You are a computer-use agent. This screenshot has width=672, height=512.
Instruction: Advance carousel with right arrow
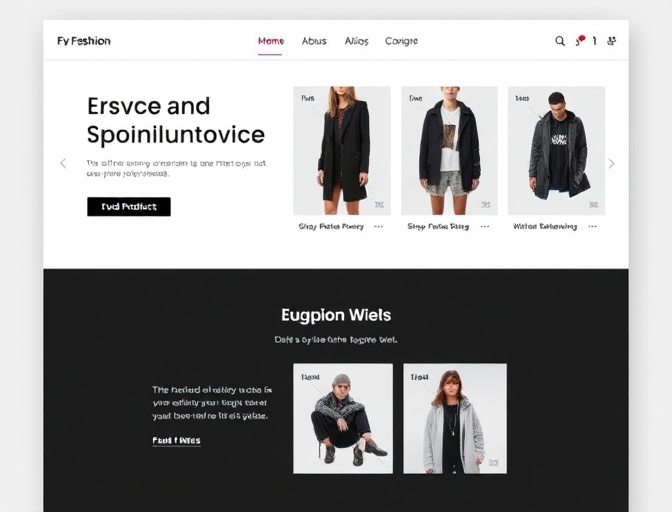tap(611, 163)
